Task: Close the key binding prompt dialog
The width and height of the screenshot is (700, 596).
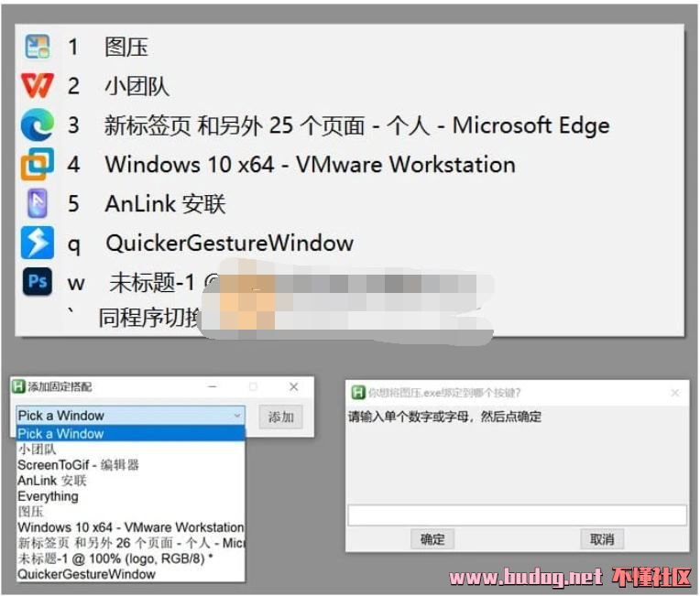Action: pos(675,393)
